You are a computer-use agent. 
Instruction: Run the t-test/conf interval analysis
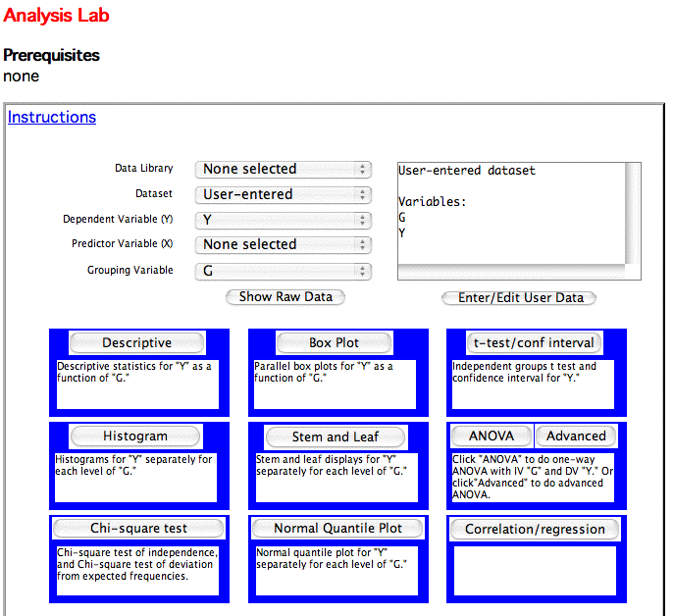point(534,343)
